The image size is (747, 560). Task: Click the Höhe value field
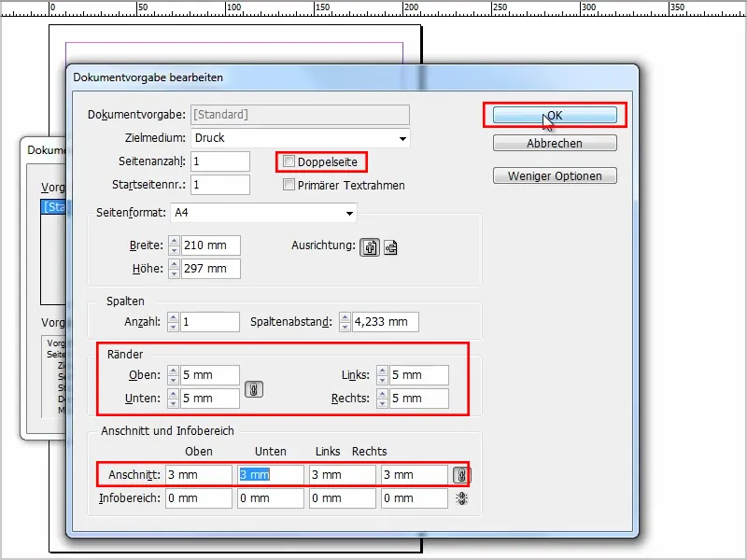click(x=211, y=269)
